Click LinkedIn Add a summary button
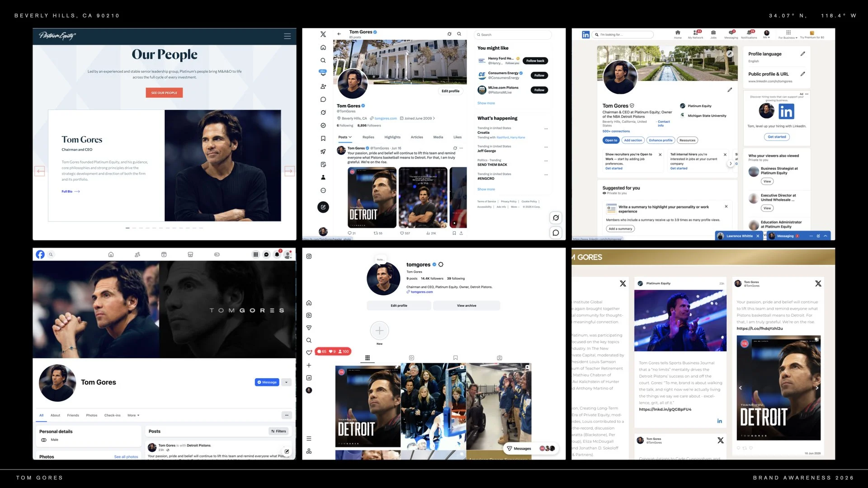 point(620,229)
